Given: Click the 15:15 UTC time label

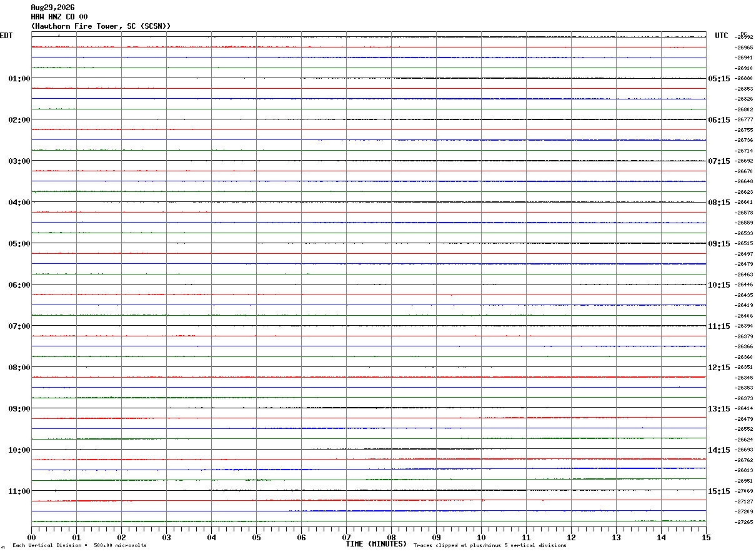Looking at the screenshot, I should [719, 491].
